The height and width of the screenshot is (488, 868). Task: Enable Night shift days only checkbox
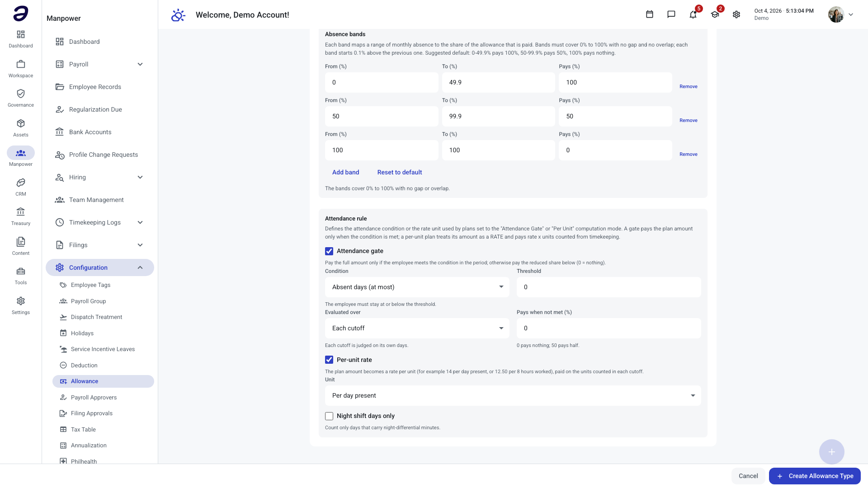pyautogui.click(x=329, y=416)
